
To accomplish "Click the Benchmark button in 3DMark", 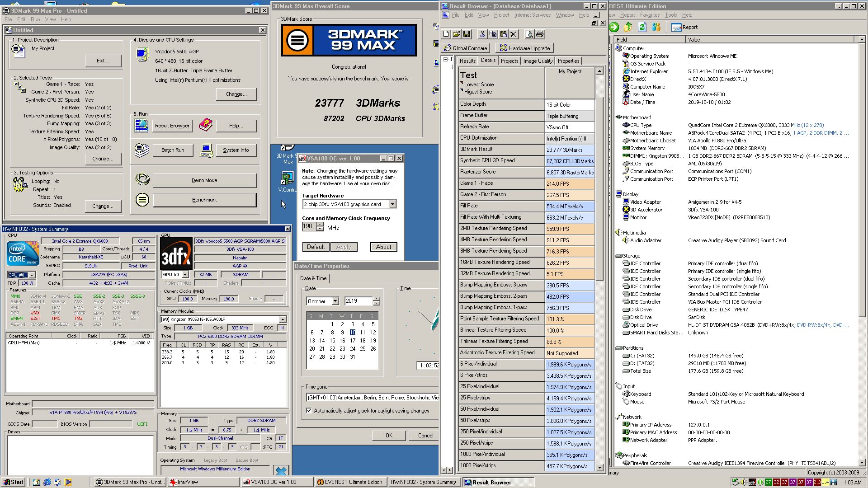I will click(204, 199).
